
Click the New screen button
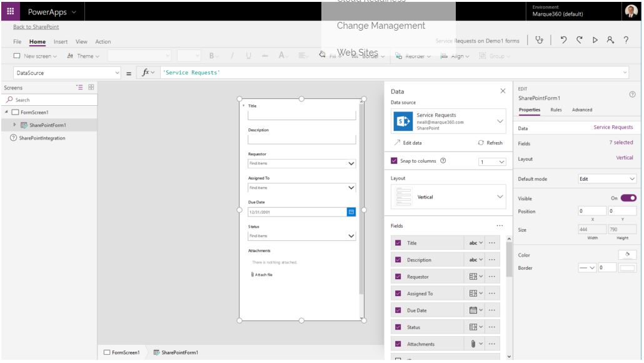(35, 56)
